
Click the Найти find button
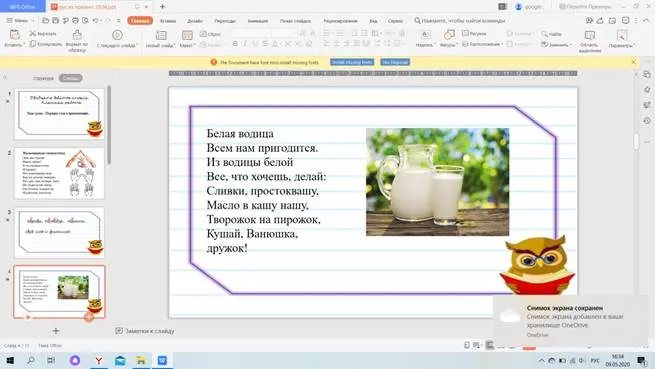(551, 34)
